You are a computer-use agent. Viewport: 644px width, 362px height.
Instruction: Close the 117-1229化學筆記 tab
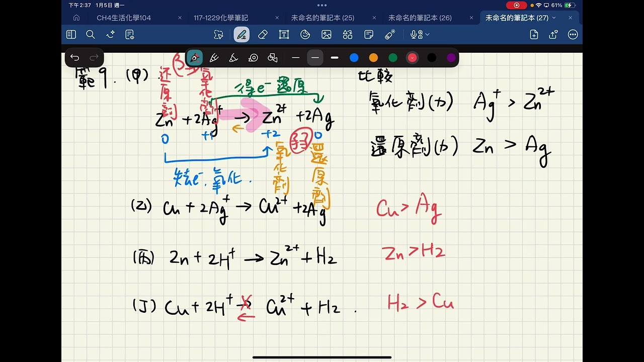point(277,18)
